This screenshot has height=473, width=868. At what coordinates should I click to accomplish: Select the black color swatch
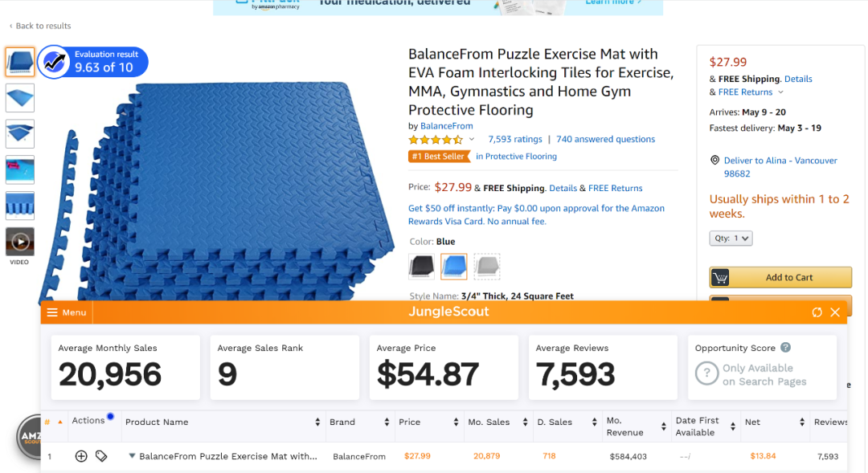click(421, 266)
